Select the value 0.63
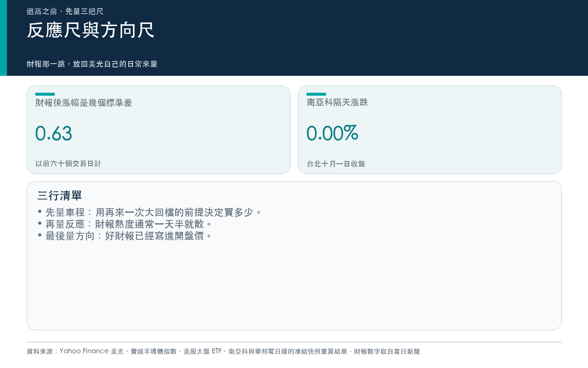The image size is (588, 368). (x=54, y=133)
